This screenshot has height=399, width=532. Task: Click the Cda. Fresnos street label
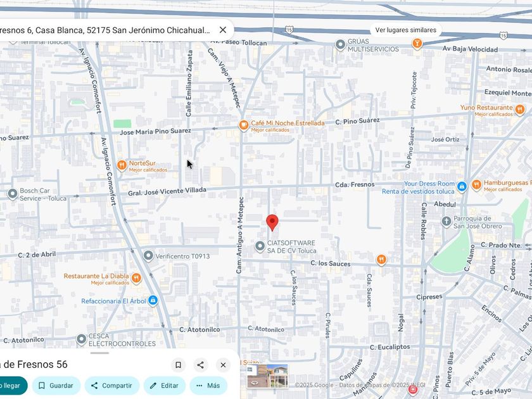(355, 184)
